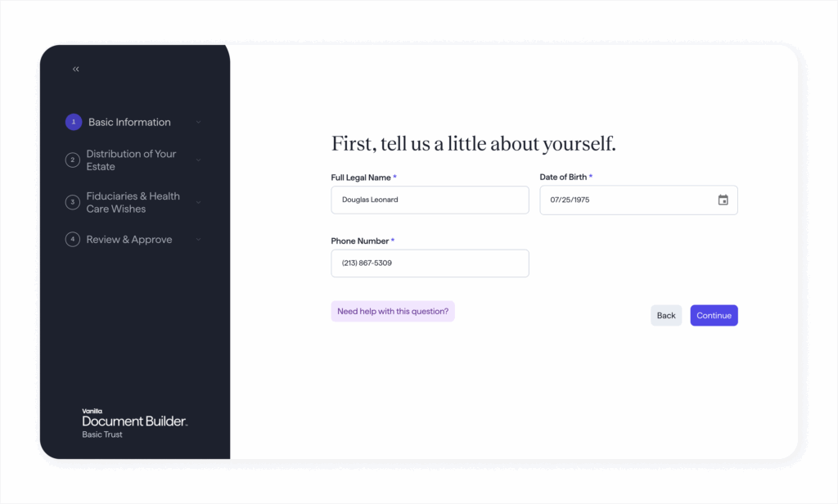Focus the Phone Number field
Viewport: 838px width, 504px height.
pyautogui.click(x=430, y=263)
